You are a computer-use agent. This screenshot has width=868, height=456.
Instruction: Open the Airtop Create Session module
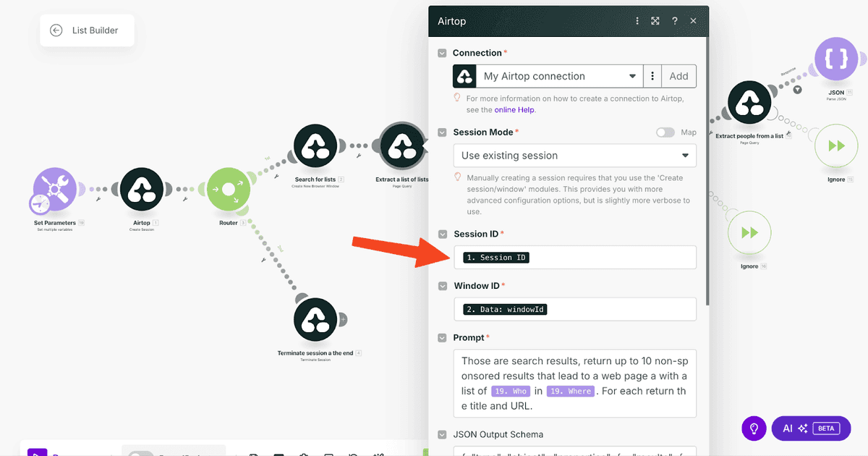(x=142, y=190)
